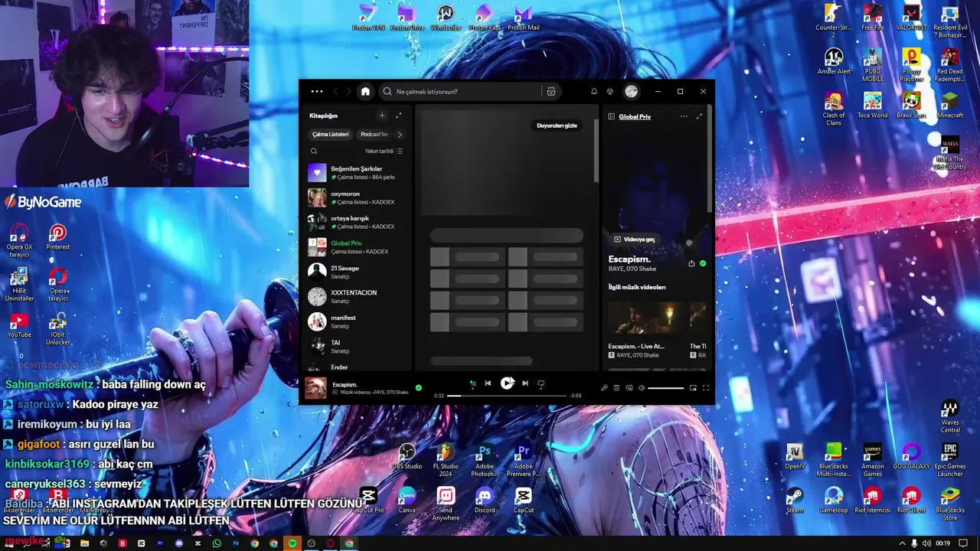Screen dimensions: 980x551
Task: Open Minecraft desktop shortcut
Action: [950, 106]
